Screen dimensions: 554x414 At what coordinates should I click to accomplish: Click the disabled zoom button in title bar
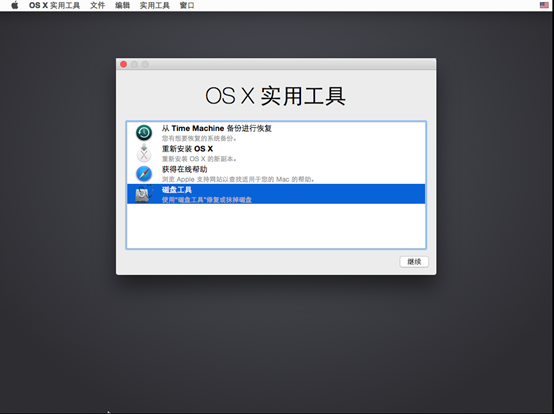145,64
